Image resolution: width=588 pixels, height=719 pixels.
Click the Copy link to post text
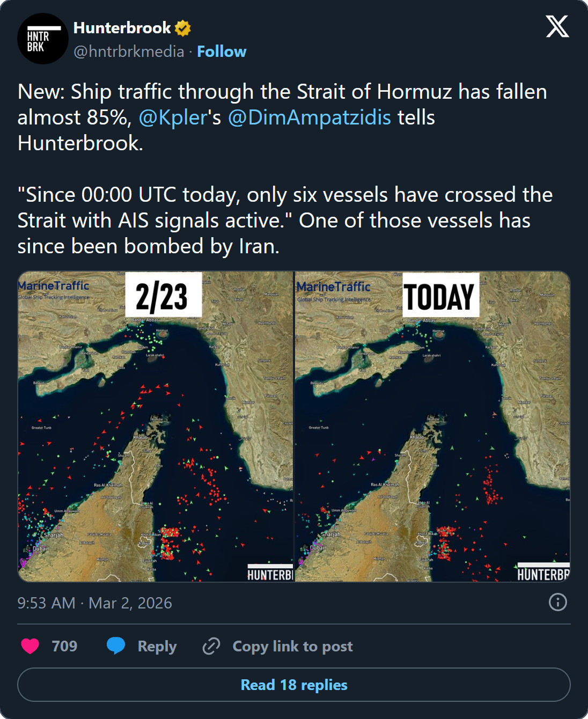tap(292, 645)
